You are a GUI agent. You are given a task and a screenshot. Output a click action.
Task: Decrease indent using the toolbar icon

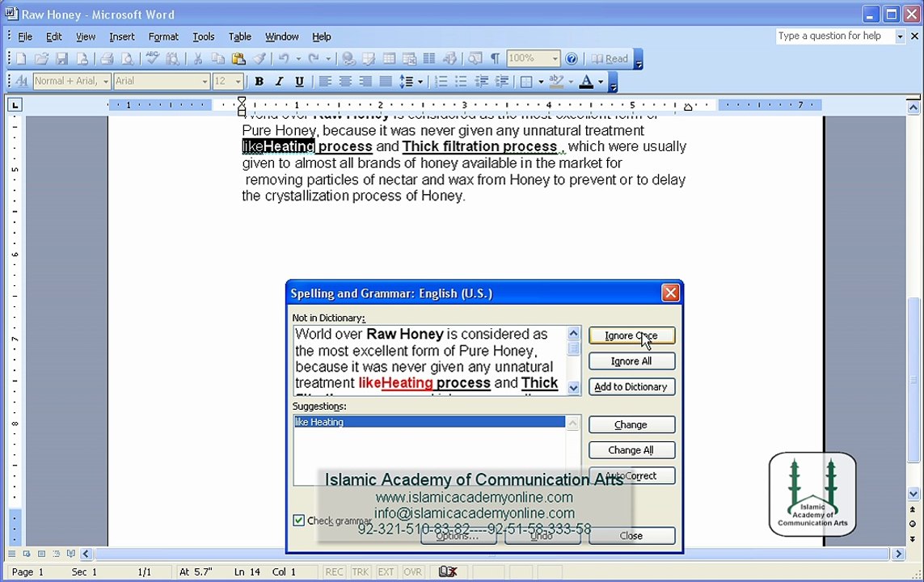click(x=482, y=82)
